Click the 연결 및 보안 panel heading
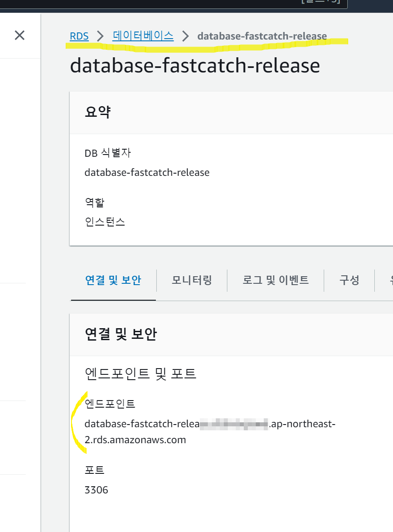Image resolution: width=393 pixels, height=532 pixels. click(x=121, y=334)
